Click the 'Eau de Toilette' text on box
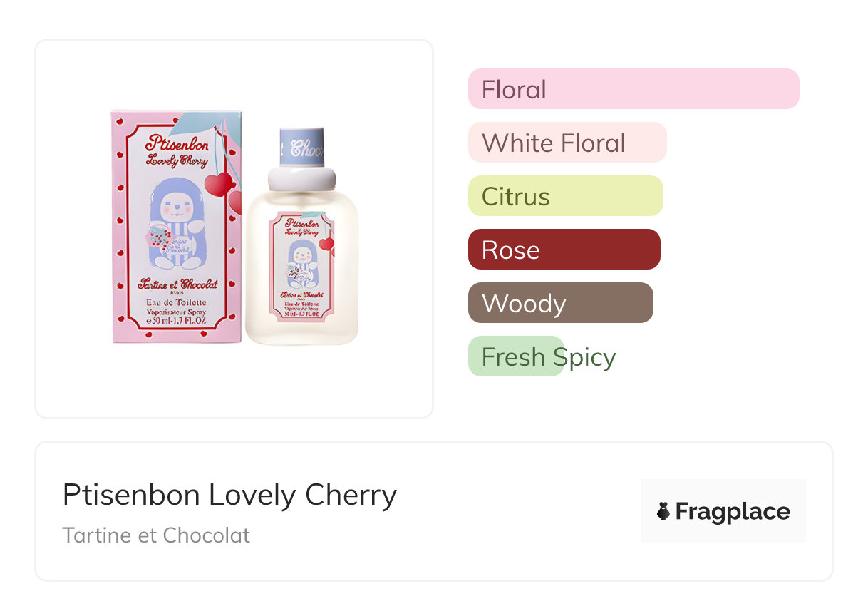 point(176,303)
